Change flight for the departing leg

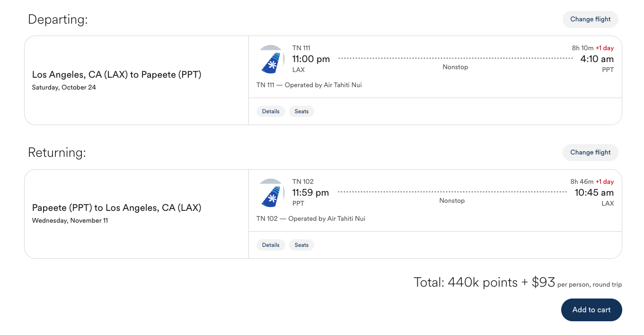[x=590, y=19]
